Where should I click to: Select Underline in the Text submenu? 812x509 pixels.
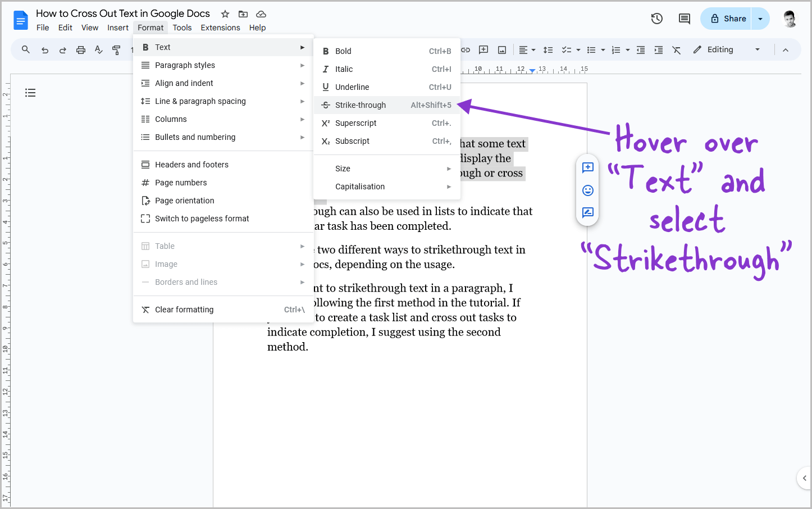coord(387,87)
